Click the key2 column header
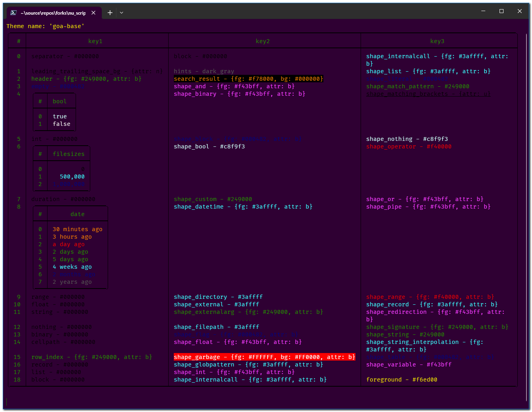 point(263,41)
